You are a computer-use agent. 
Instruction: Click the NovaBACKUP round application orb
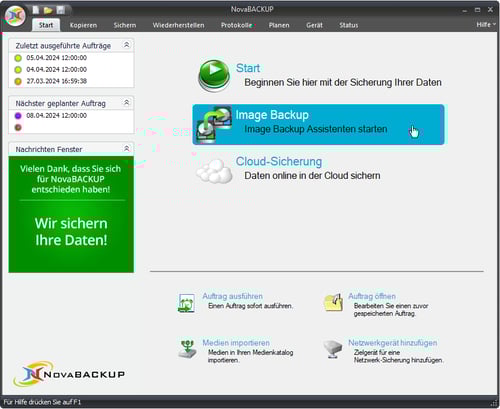click(x=15, y=16)
